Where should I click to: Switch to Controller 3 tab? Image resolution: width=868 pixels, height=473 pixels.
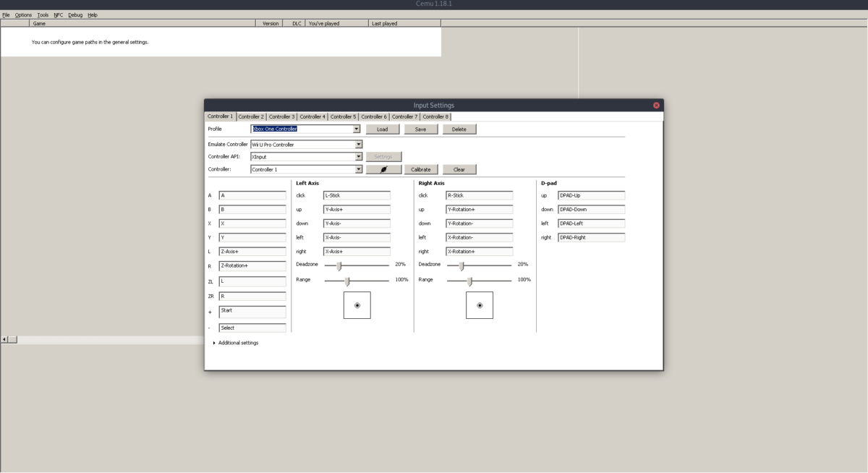tap(281, 116)
